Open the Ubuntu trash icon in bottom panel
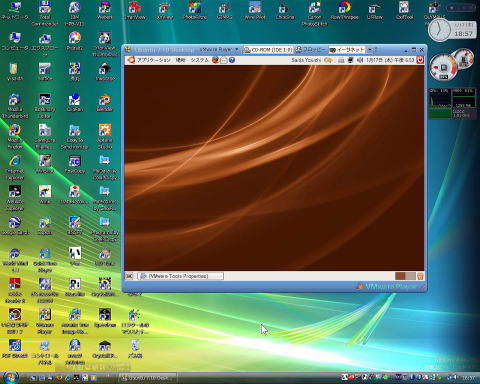Viewport: 480px width, 384px height. coord(420,276)
